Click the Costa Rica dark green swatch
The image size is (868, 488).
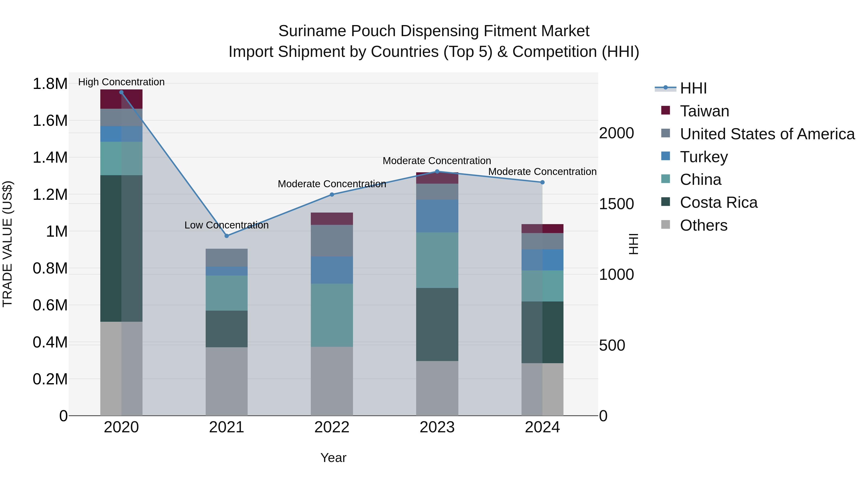[x=665, y=202]
